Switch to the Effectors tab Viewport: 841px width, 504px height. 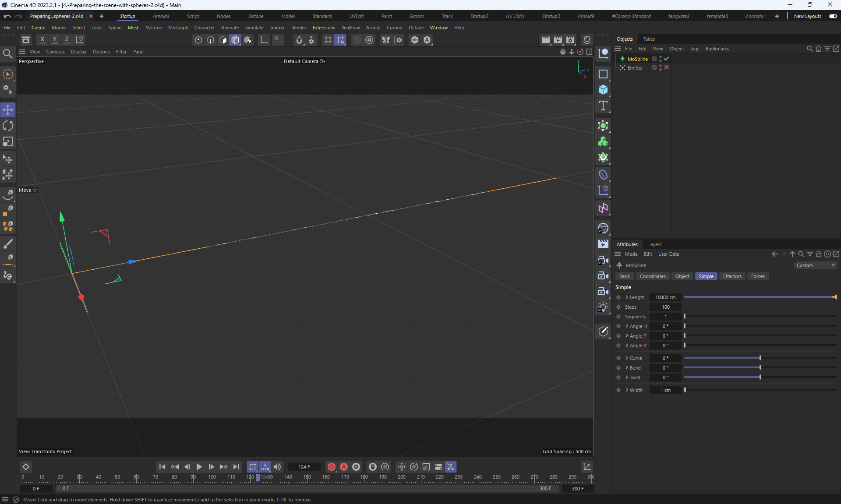[732, 276]
